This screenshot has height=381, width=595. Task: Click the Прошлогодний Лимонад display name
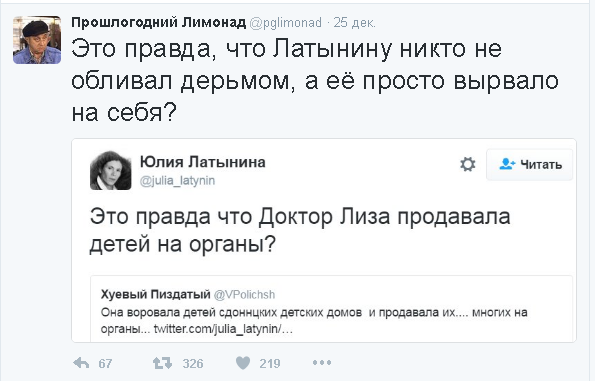click(x=159, y=22)
